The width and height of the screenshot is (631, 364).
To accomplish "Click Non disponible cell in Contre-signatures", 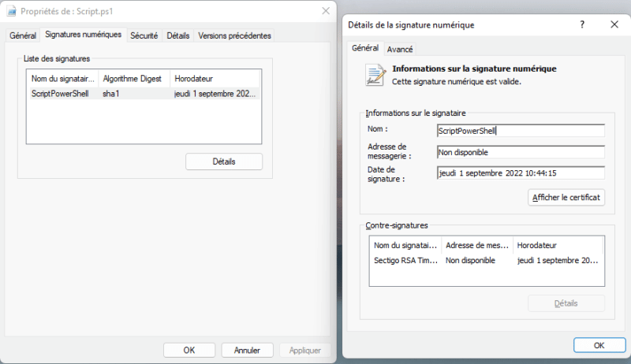I will point(470,260).
